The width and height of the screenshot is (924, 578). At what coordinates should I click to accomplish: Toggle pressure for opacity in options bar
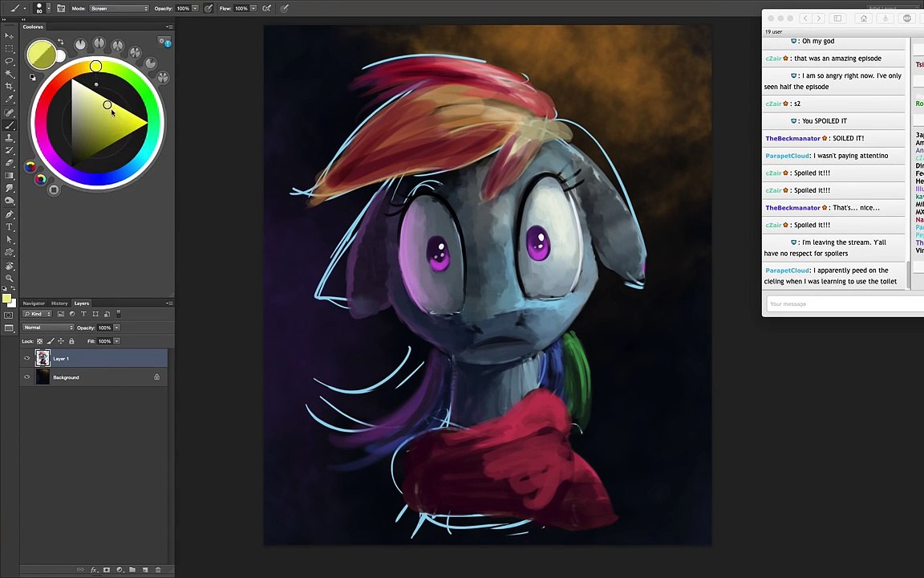tap(209, 8)
